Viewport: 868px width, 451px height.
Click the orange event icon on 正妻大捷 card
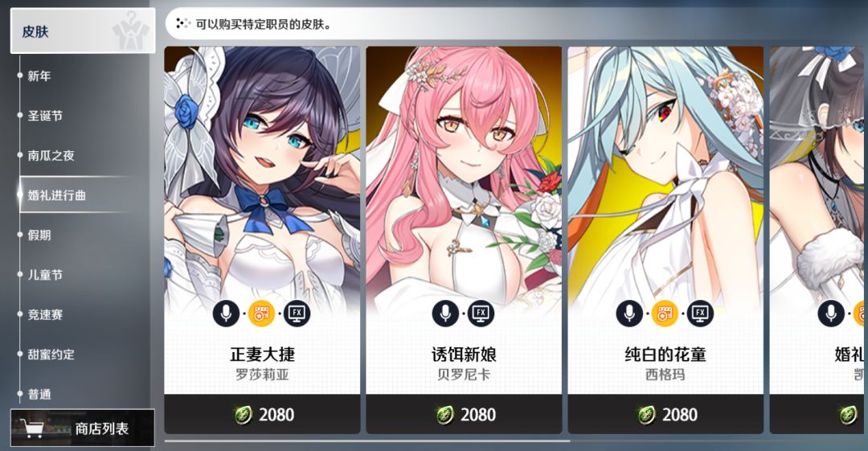tap(261, 314)
